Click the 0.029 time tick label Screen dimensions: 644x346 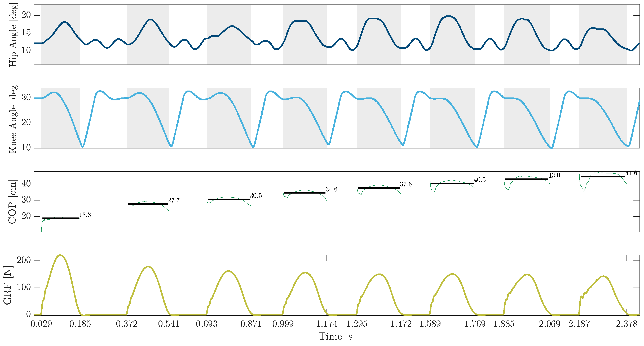click(41, 324)
